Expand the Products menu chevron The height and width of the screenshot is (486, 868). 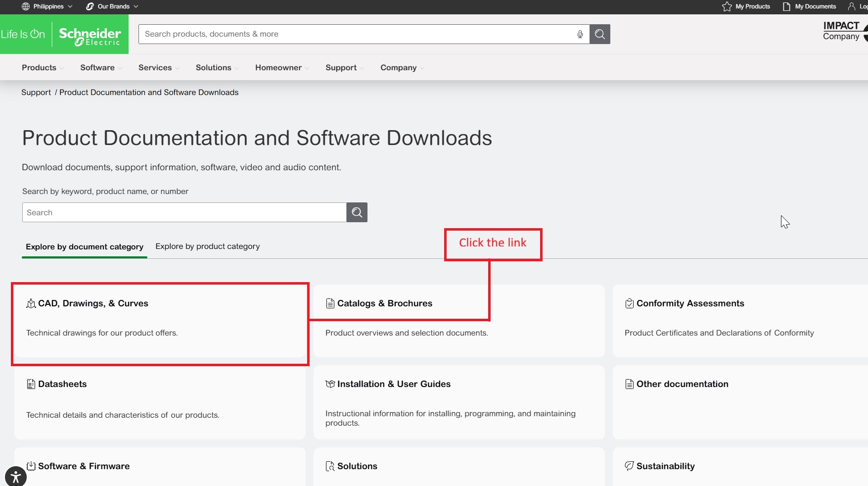click(61, 68)
